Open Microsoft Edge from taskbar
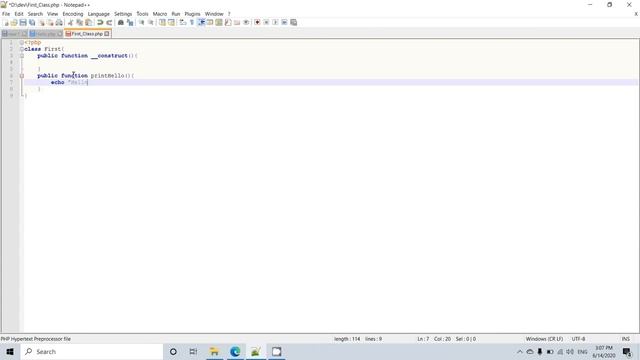 pos(235,352)
